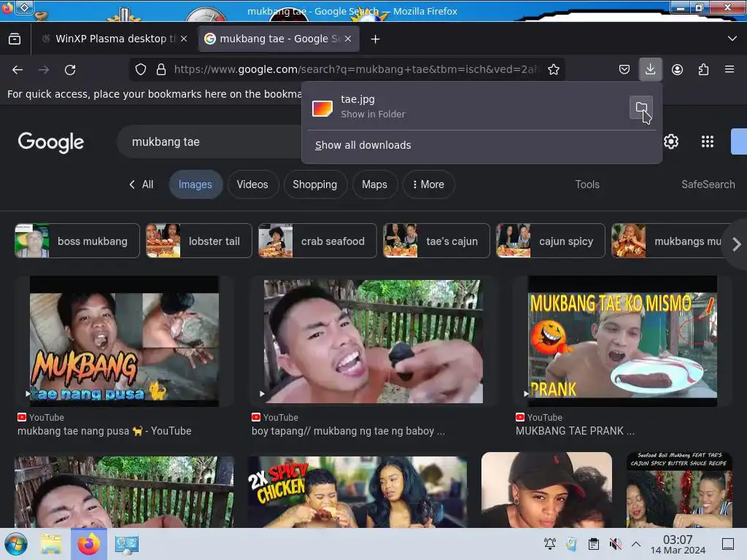Viewport: 747px width, 560px height.
Task: Click Show all downloads
Action: (x=363, y=145)
